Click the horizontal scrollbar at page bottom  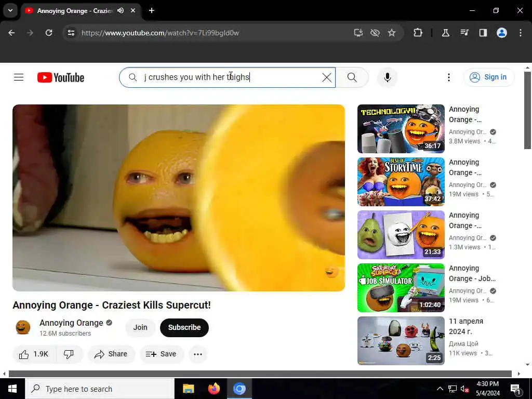tap(260, 374)
